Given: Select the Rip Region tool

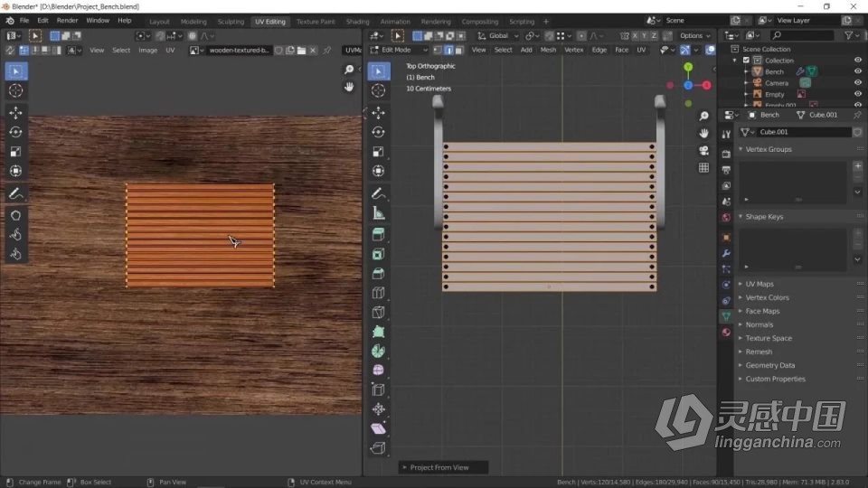Looking at the screenshot, I should [x=379, y=447].
